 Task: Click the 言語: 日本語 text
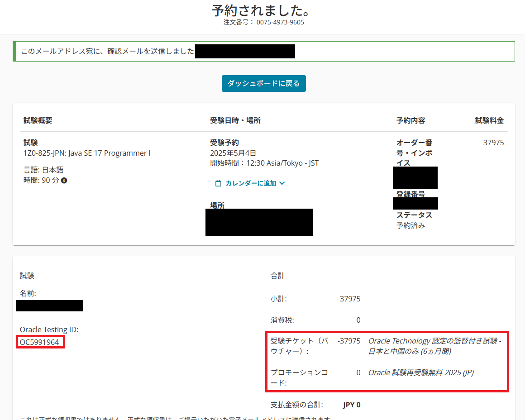pyautogui.click(x=43, y=170)
